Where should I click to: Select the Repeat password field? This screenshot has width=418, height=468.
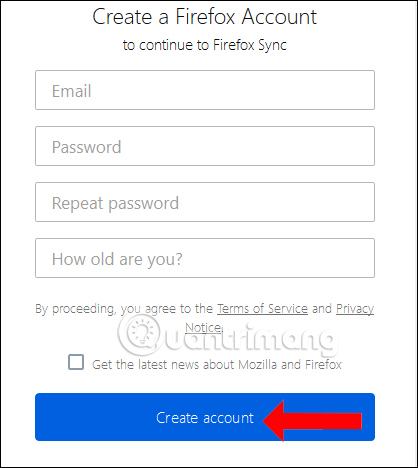point(205,202)
